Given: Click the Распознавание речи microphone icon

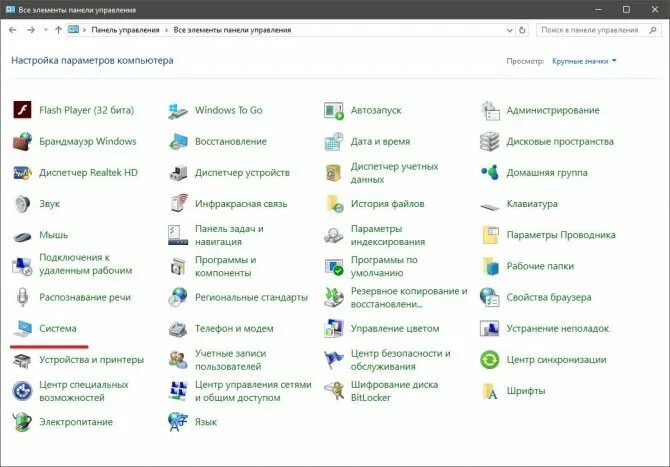Looking at the screenshot, I should pos(22,297).
